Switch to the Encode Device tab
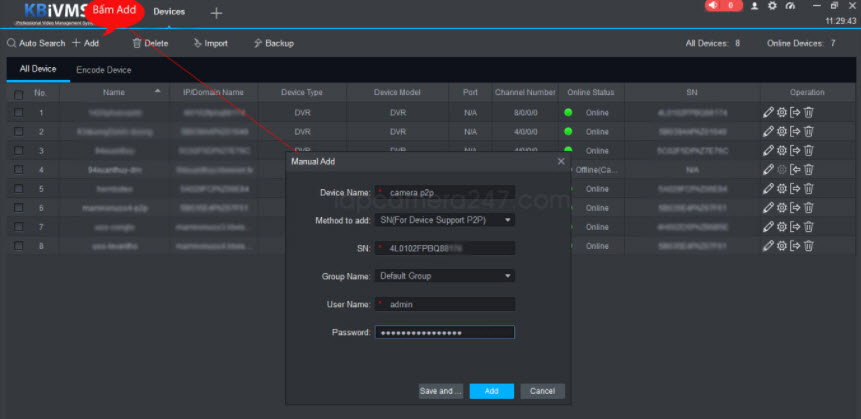 [x=104, y=70]
